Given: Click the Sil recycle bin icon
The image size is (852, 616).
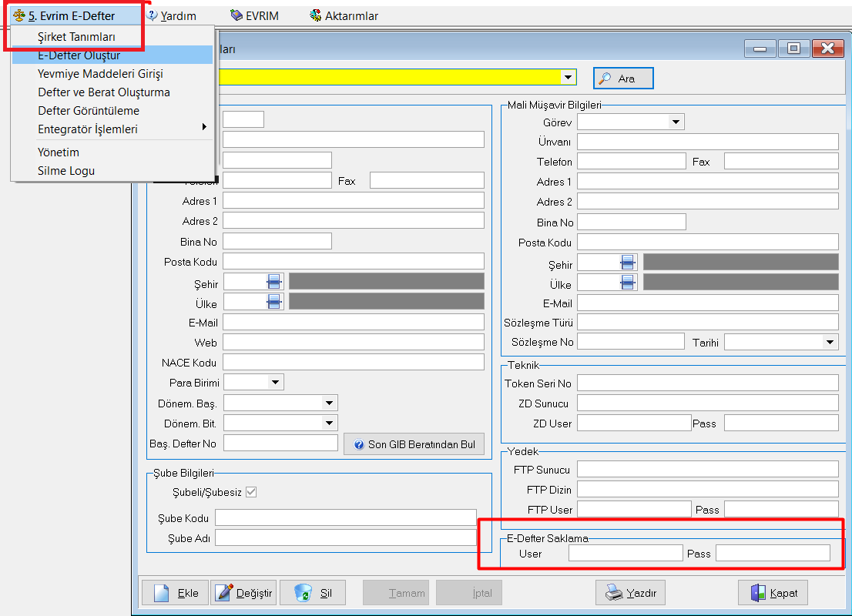Looking at the screenshot, I should 304,593.
